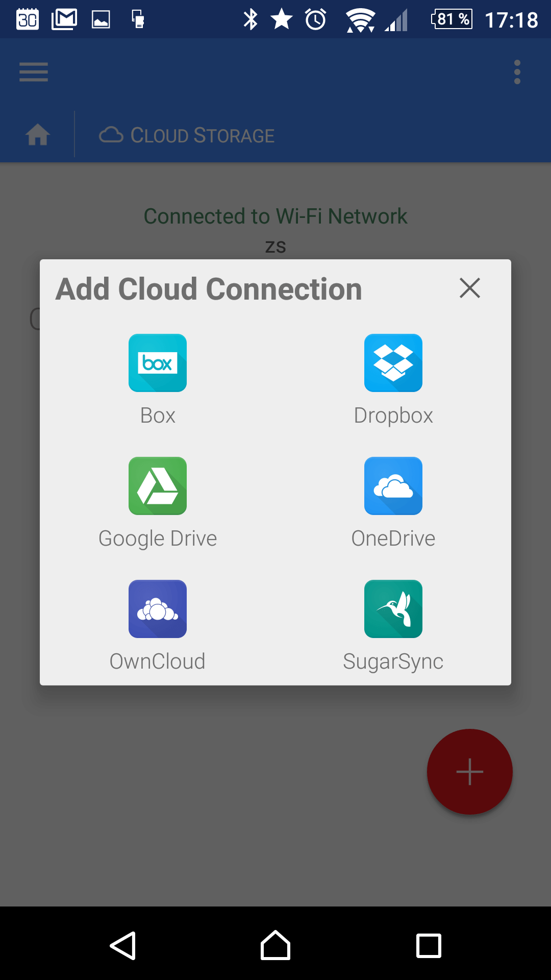This screenshot has width=551, height=980.
Task: Choose the Google Drive icon
Action: [x=158, y=486]
